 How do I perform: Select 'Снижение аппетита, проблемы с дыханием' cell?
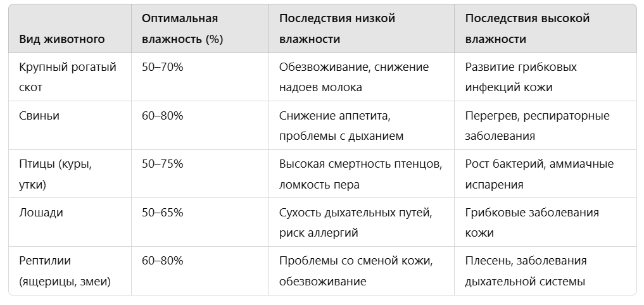point(341,126)
